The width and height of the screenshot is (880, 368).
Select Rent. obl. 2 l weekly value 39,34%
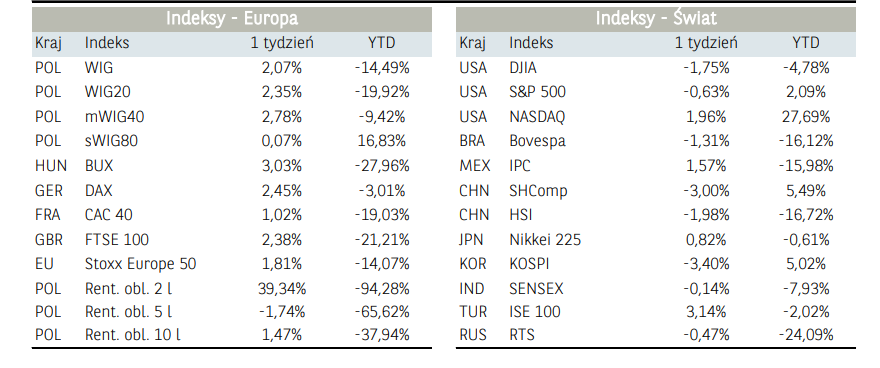pos(282,289)
